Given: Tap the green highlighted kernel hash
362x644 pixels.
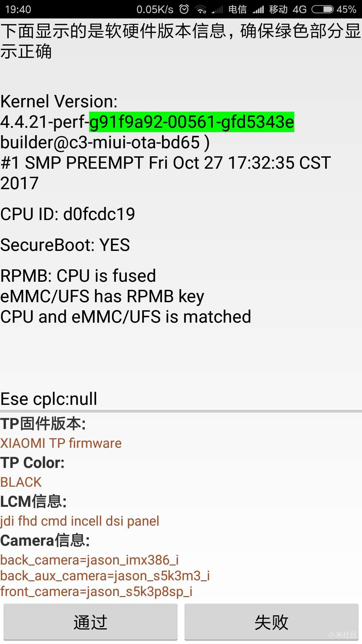Looking at the screenshot, I should (x=191, y=122).
